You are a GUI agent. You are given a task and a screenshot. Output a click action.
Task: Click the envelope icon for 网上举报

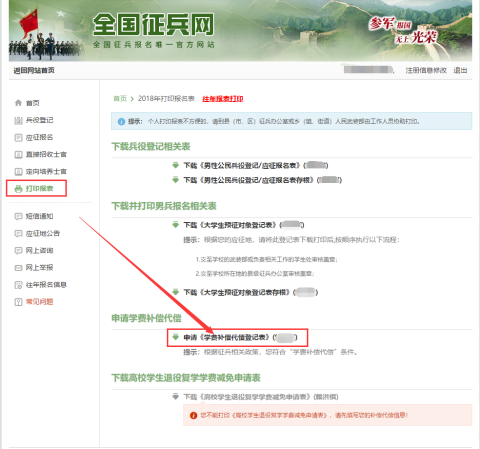coord(18,268)
